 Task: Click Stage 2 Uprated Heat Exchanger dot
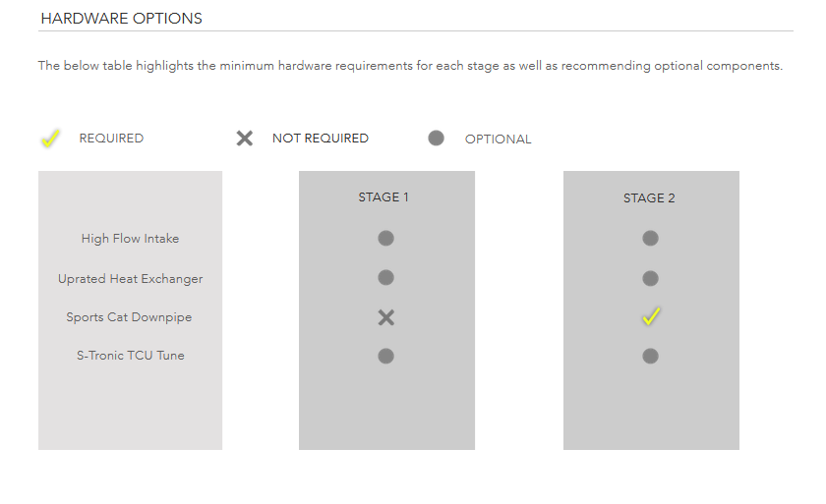(650, 278)
